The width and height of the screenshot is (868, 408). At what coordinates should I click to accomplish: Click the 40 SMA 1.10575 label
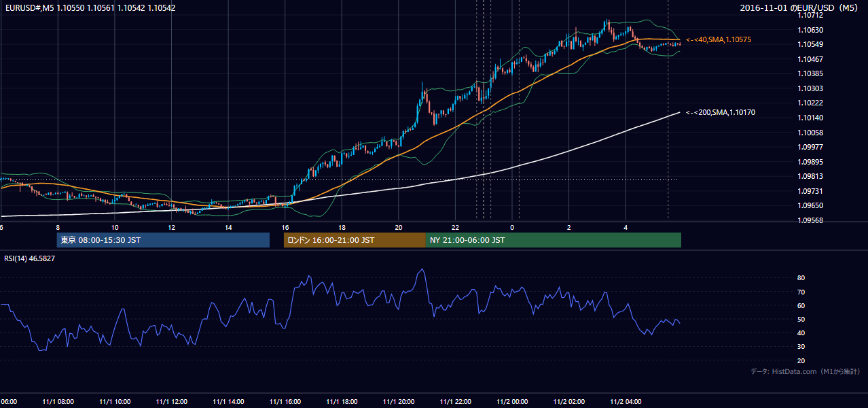[719, 40]
